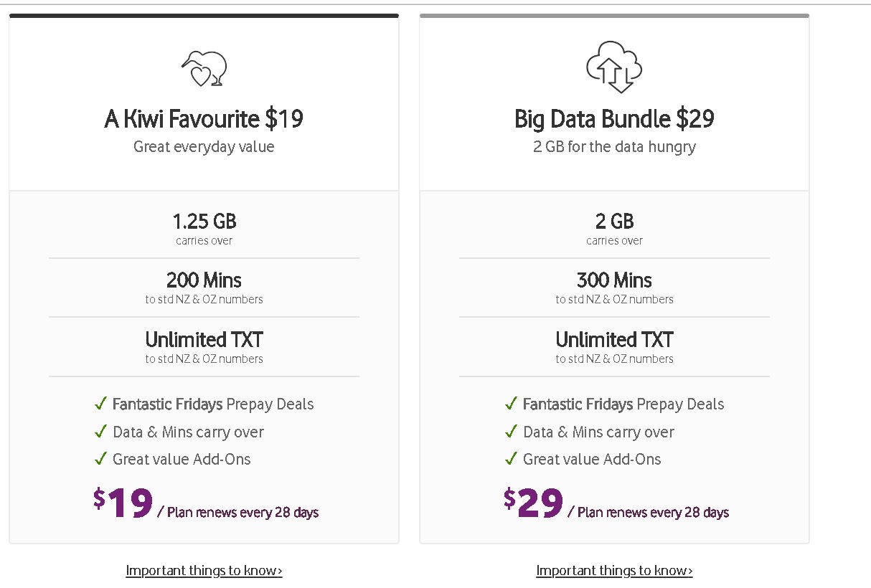
Task: Click the kiwi bird heart icon
Action: [x=204, y=69]
